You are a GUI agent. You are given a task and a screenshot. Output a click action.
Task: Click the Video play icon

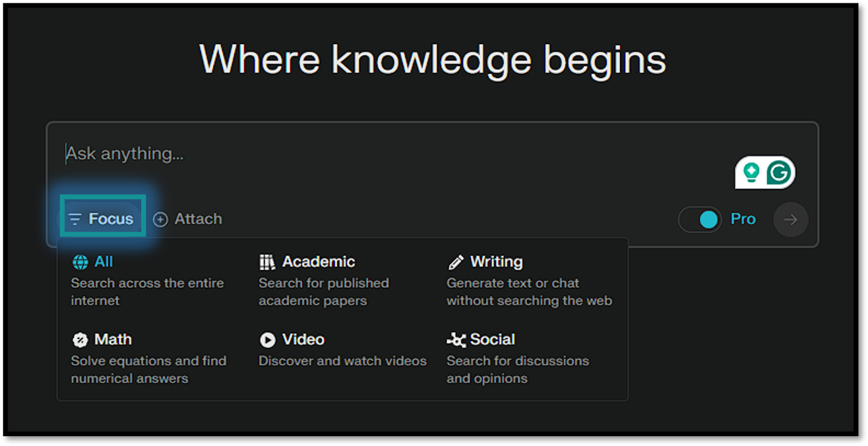[267, 340]
